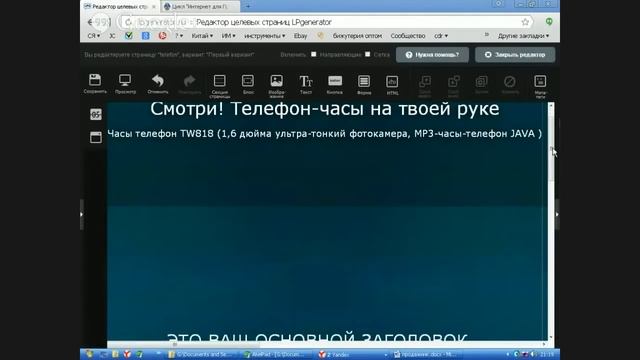This screenshot has height=360, width=640.
Task: Click the browser back arrow
Action: click(91, 22)
